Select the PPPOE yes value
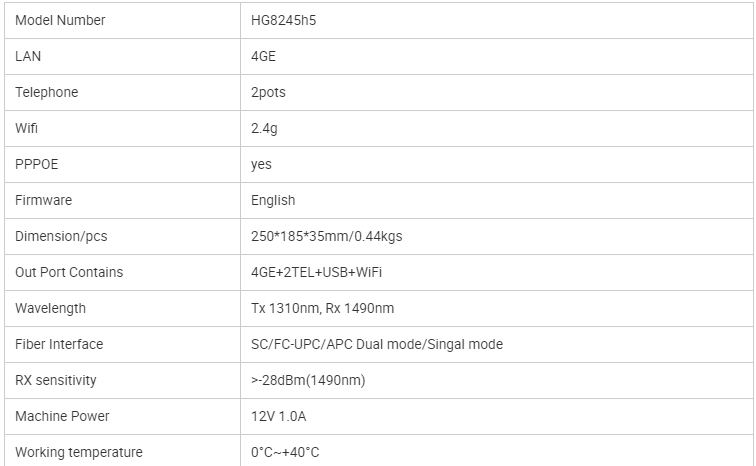Image resolution: width=756 pixels, height=466 pixels. click(x=261, y=164)
